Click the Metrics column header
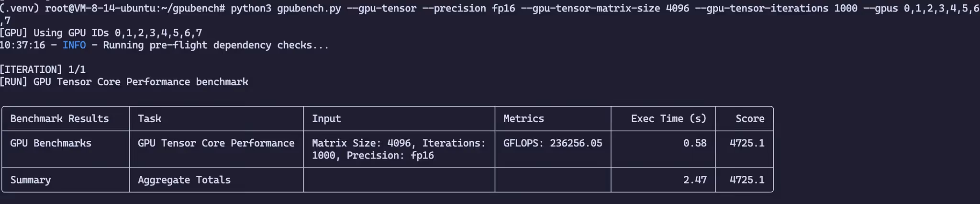Viewport: 980px width, 204px height. coord(523,119)
